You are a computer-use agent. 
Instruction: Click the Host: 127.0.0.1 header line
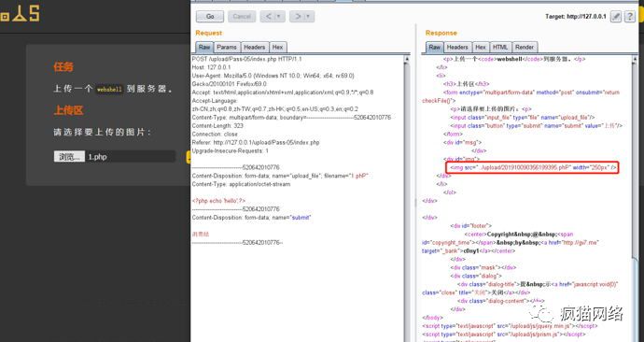point(211,67)
